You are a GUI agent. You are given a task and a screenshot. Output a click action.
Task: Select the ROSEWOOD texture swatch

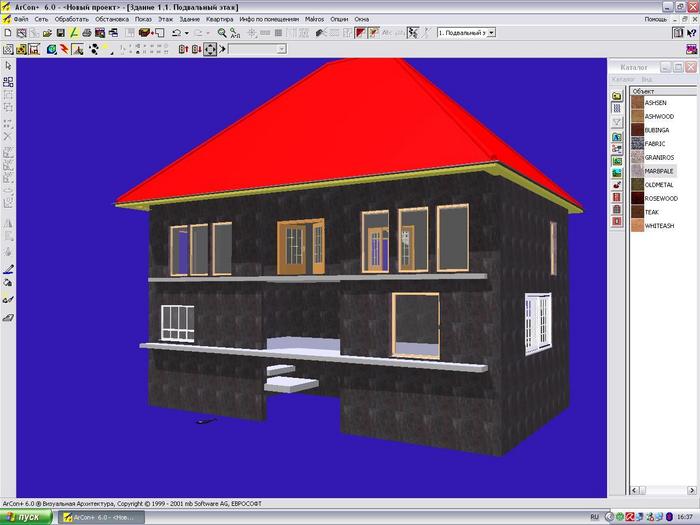click(637, 198)
